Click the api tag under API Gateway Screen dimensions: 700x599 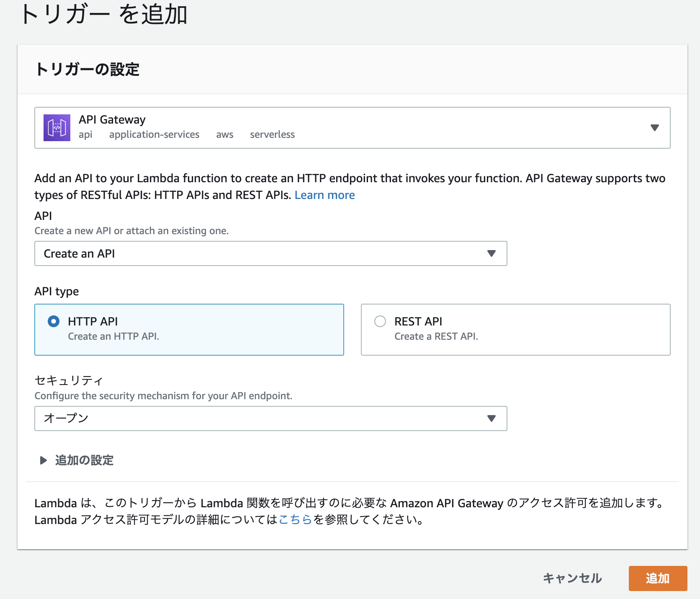[85, 134]
